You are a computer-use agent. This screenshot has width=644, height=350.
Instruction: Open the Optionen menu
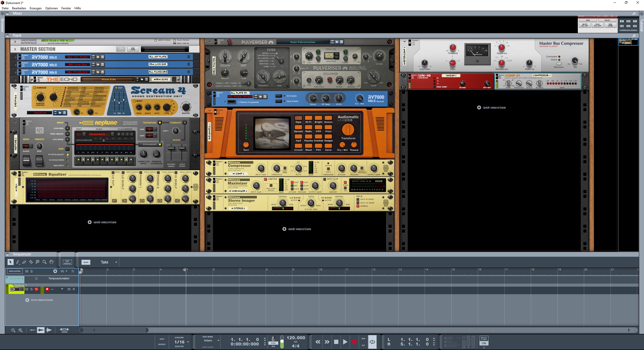coord(52,8)
